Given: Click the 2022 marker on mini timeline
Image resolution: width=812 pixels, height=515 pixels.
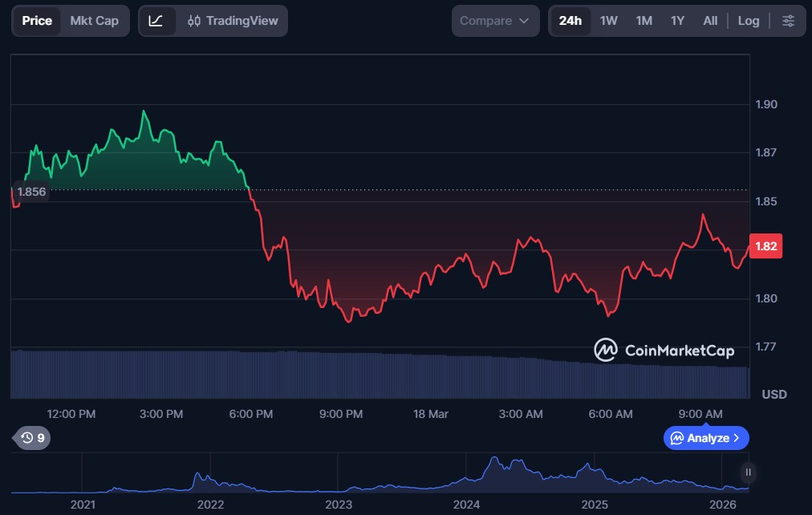Looking at the screenshot, I should coord(210,504).
